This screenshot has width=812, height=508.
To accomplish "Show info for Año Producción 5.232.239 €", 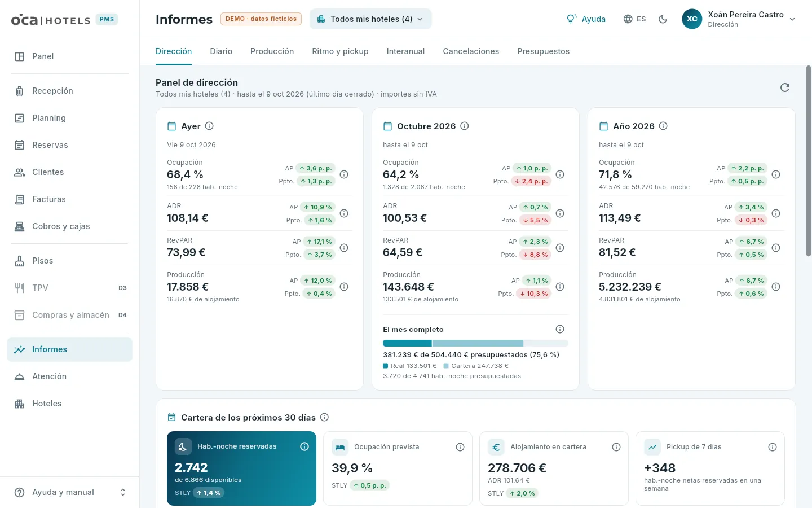I will pos(776,287).
